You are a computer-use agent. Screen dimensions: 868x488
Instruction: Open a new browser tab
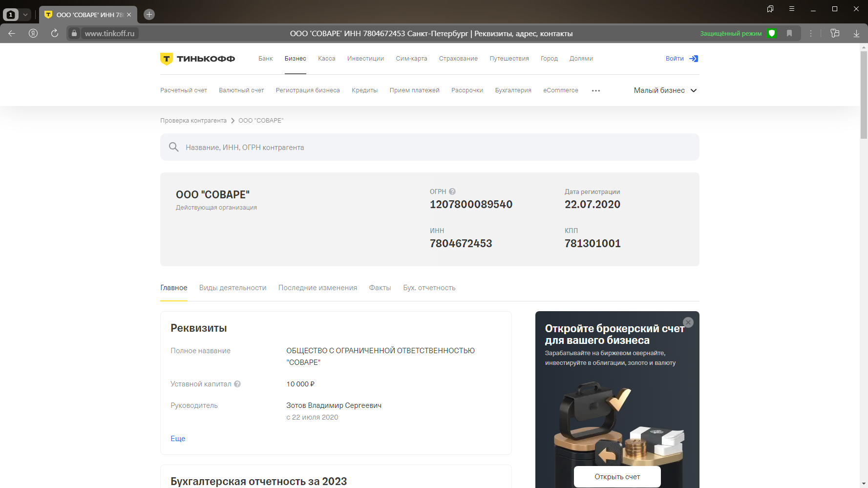pyautogui.click(x=149, y=15)
